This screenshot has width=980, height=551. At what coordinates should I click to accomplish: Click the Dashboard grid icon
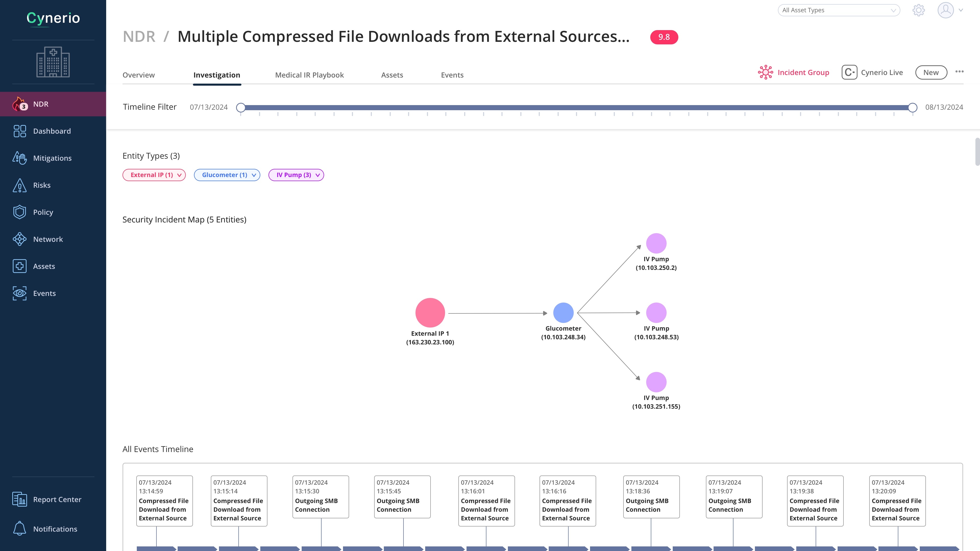[19, 131]
